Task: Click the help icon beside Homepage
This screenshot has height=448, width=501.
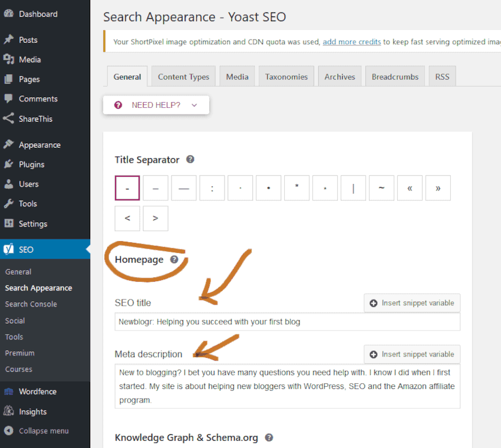Action: click(x=174, y=259)
